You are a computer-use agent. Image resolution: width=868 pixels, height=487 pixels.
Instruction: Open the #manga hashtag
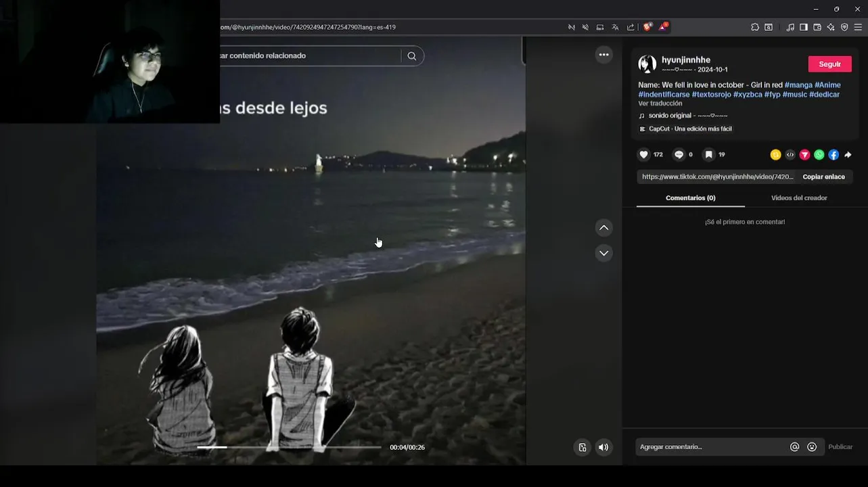click(798, 85)
